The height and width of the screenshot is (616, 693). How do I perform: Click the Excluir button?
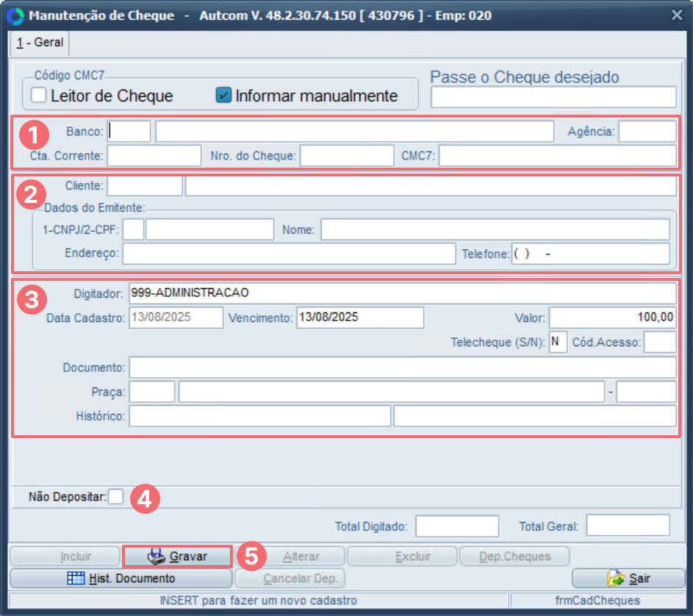pos(402,556)
